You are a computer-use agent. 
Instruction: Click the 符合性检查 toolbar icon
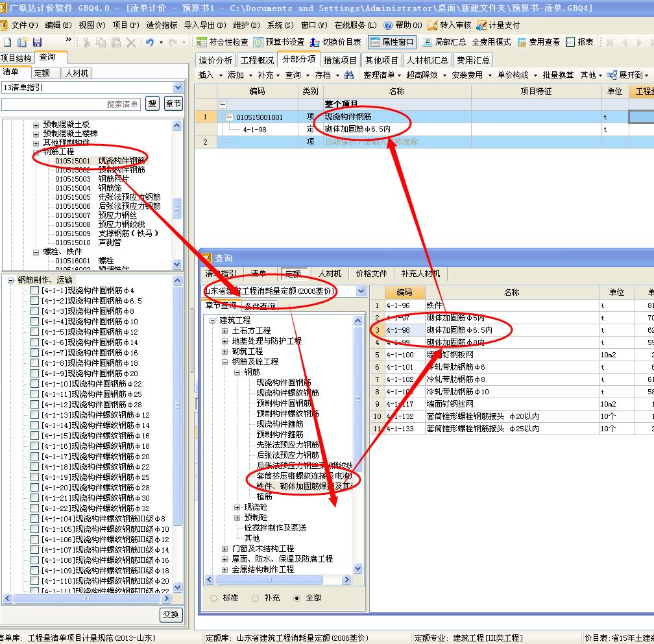(x=202, y=42)
